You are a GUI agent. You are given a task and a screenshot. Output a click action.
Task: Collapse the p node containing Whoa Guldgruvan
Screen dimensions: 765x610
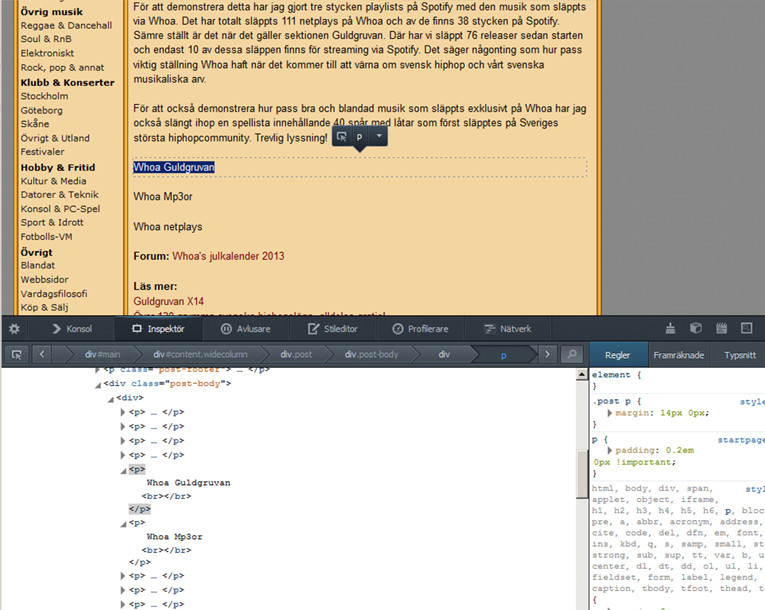[123, 470]
